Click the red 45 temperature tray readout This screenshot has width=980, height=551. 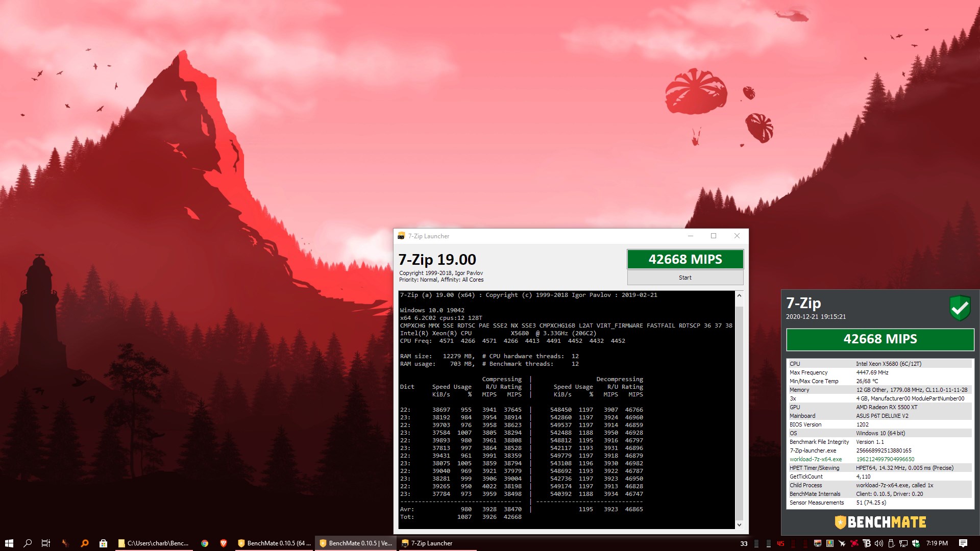780,543
